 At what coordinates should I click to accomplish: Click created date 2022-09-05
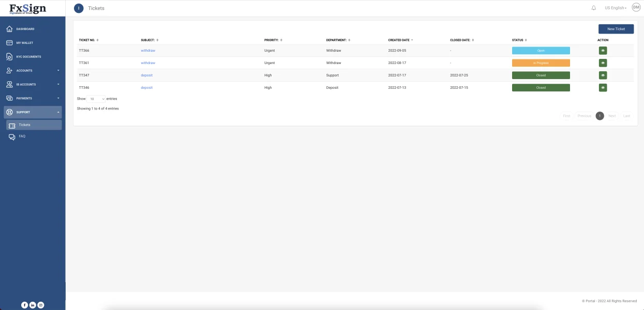(x=397, y=51)
